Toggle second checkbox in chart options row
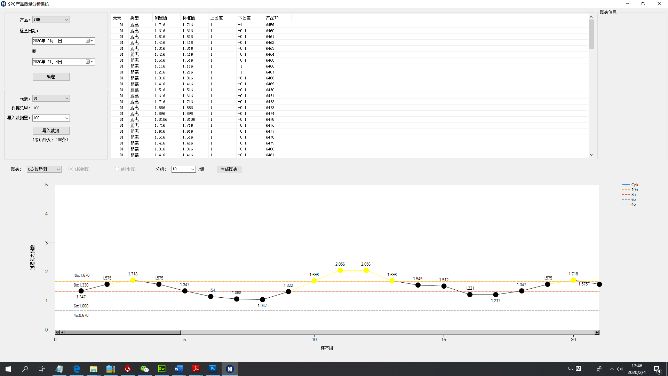 coord(117,169)
